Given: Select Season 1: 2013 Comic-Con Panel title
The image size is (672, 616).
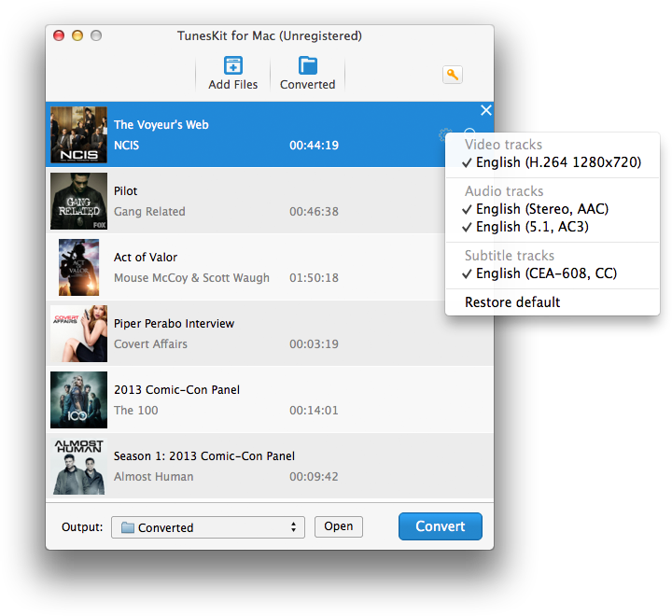Looking at the screenshot, I should click(204, 455).
